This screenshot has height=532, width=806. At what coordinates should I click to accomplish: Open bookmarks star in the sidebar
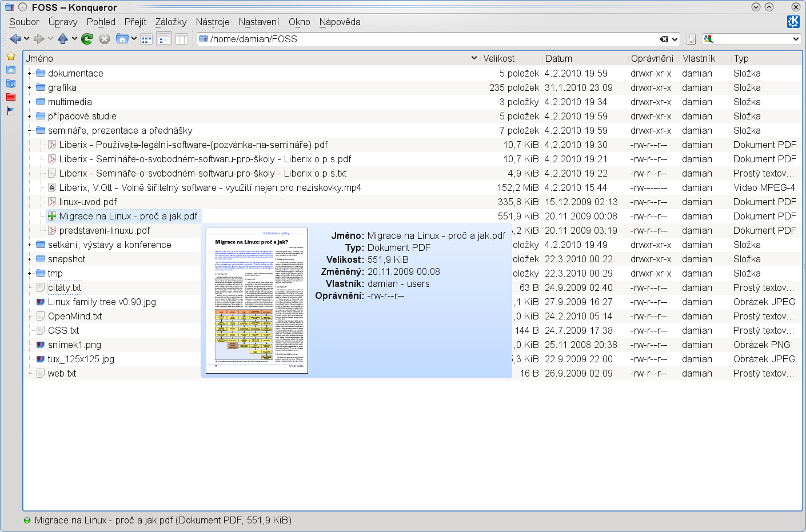pyautogui.click(x=11, y=57)
